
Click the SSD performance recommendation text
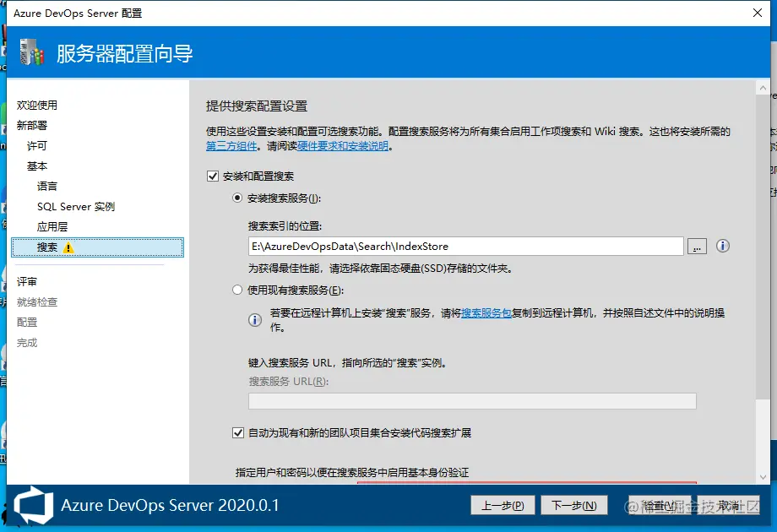click(x=381, y=269)
